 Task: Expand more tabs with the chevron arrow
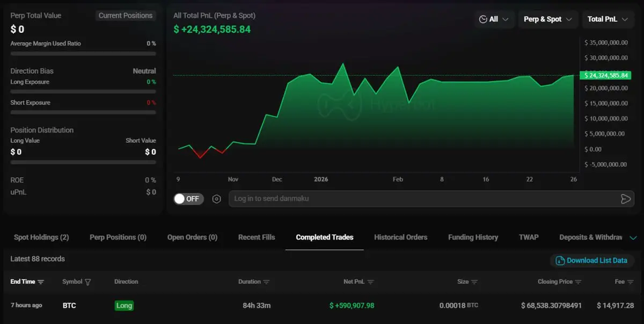click(x=633, y=237)
